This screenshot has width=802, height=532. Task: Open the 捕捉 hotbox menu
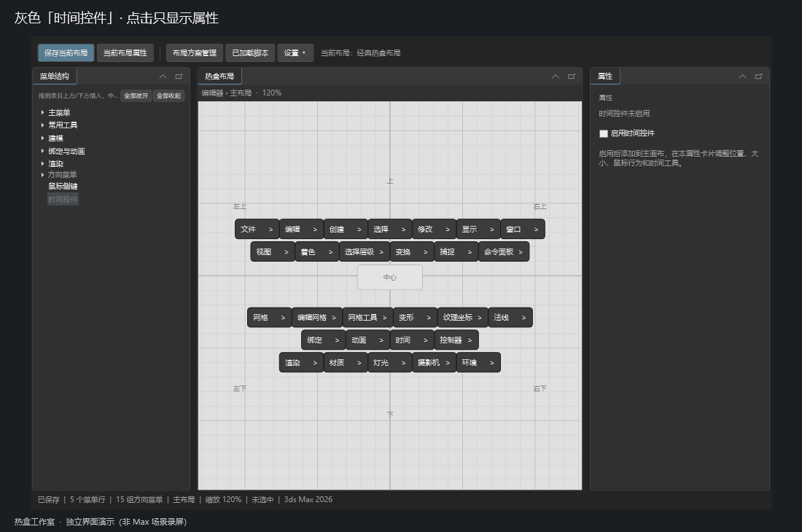pos(456,251)
